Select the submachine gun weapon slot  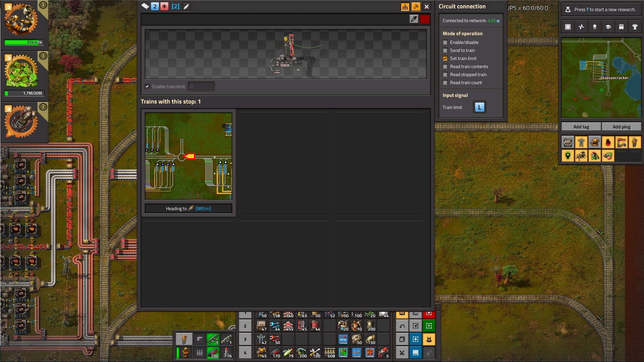[x=213, y=339]
